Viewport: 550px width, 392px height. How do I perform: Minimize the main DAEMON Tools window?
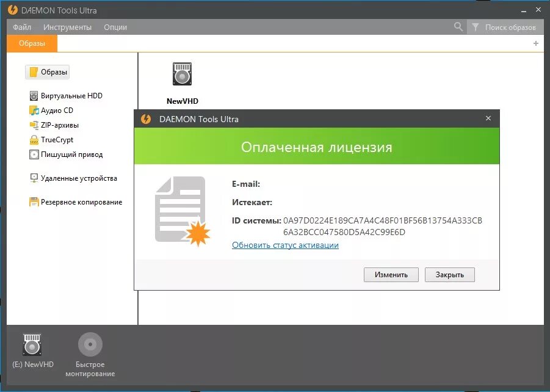[x=524, y=11]
